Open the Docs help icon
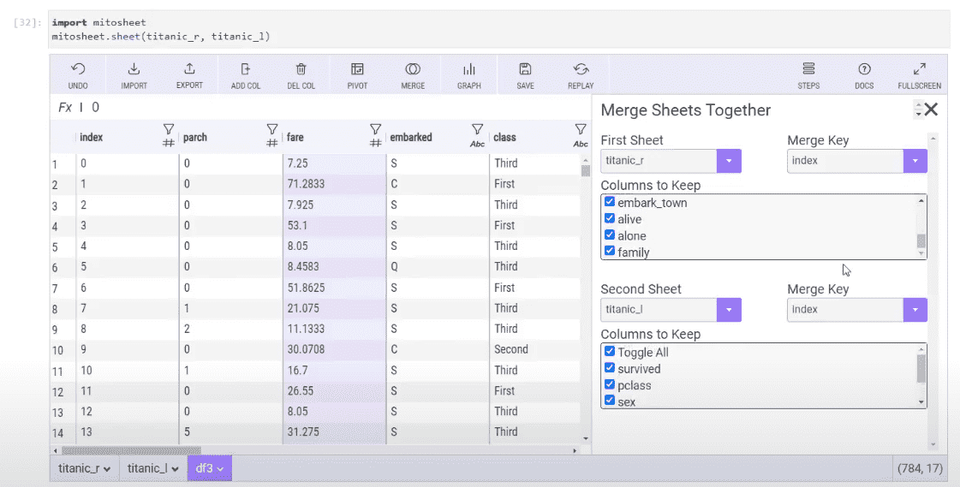The width and height of the screenshot is (960, 487). 864,69
